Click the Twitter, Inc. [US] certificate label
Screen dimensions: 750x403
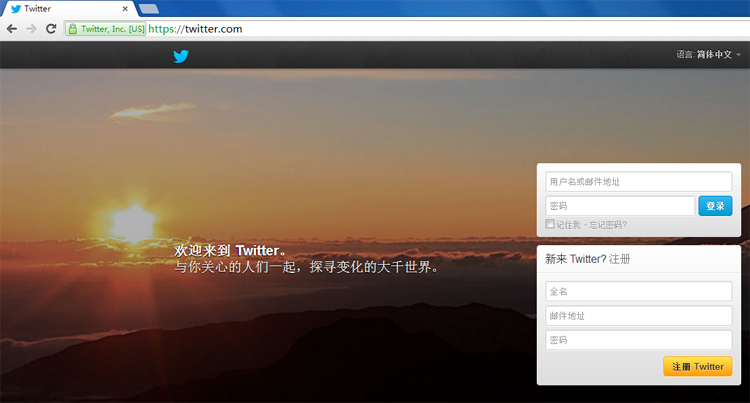[112, 29]
